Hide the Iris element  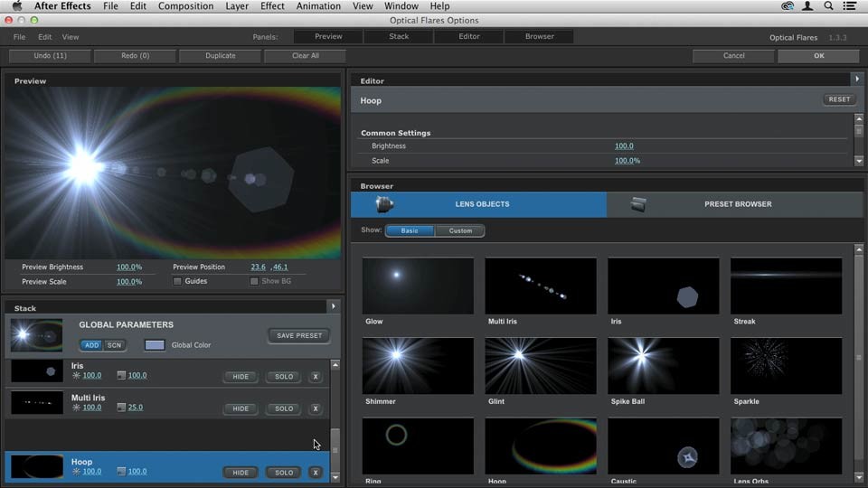(241, 377)
